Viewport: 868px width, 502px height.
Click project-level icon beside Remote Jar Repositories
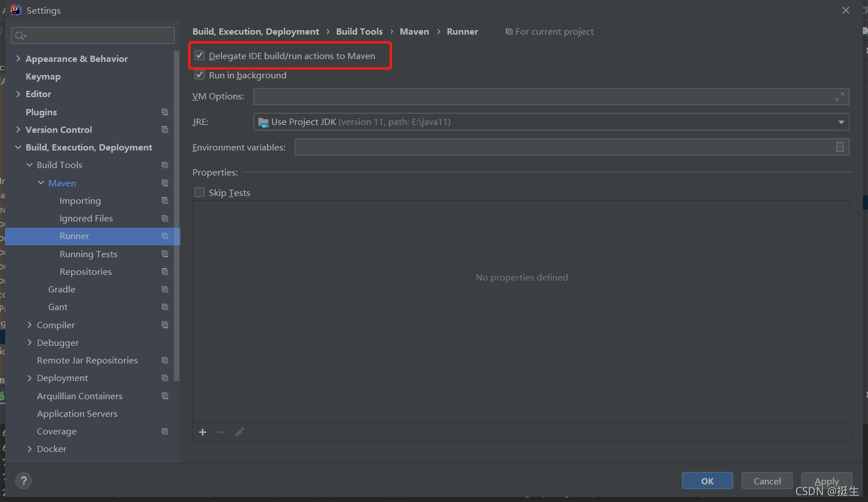[x=165, y=360]
